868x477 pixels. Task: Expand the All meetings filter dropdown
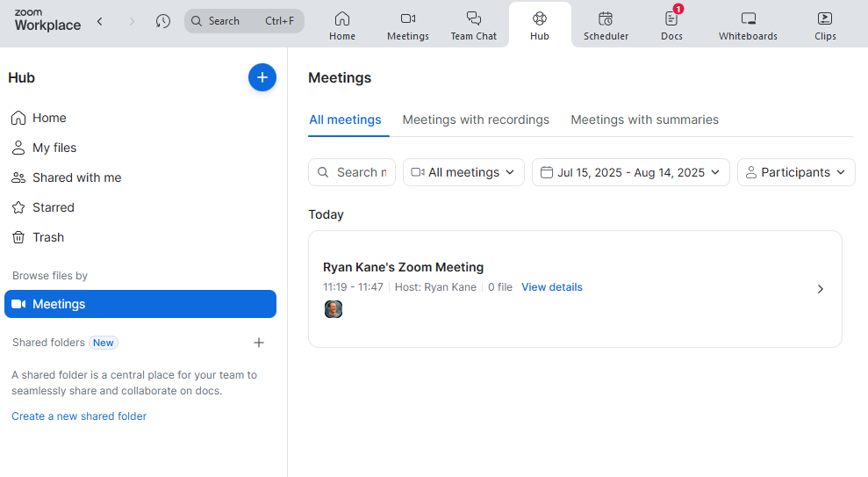(463, 172)
